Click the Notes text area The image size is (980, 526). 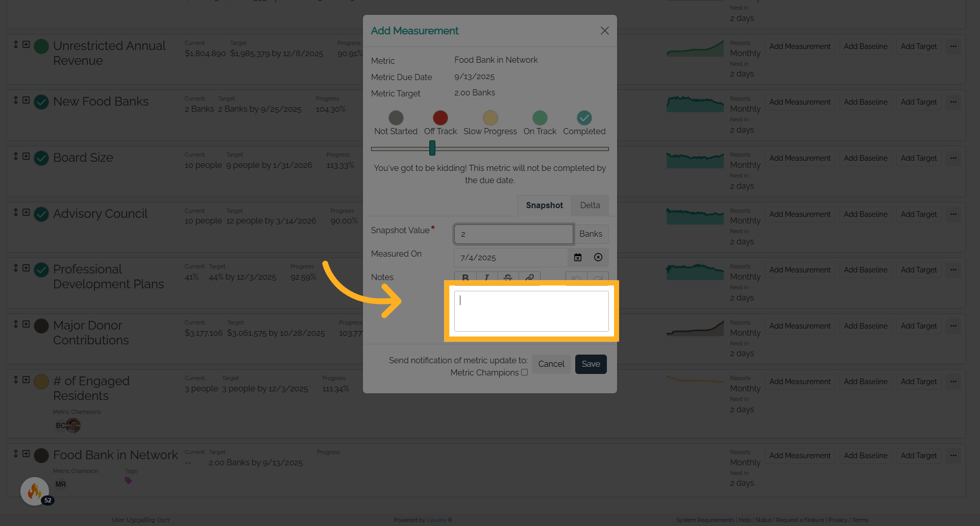[x=531, y=311]
